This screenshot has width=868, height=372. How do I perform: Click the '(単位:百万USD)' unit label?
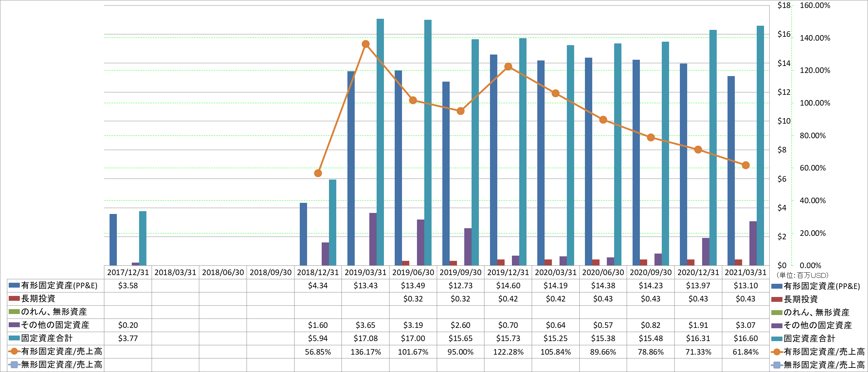click(803, 275)
